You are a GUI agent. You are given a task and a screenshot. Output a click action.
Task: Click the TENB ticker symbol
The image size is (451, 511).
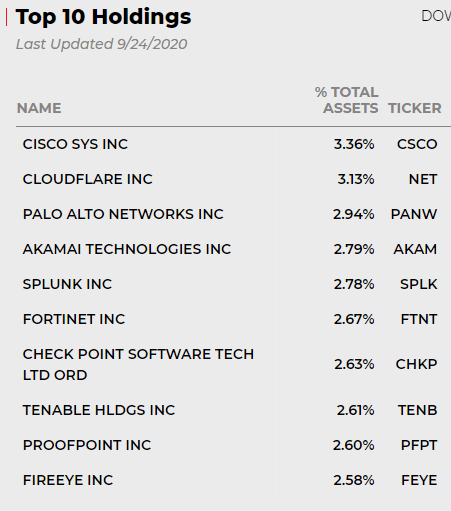tap(417, 410)
